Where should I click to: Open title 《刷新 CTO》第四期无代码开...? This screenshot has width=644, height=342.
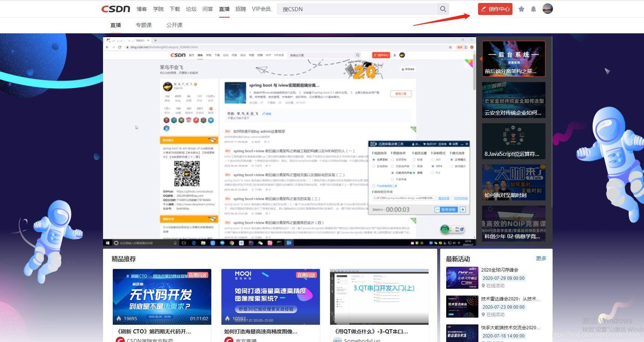pos(154,332)
